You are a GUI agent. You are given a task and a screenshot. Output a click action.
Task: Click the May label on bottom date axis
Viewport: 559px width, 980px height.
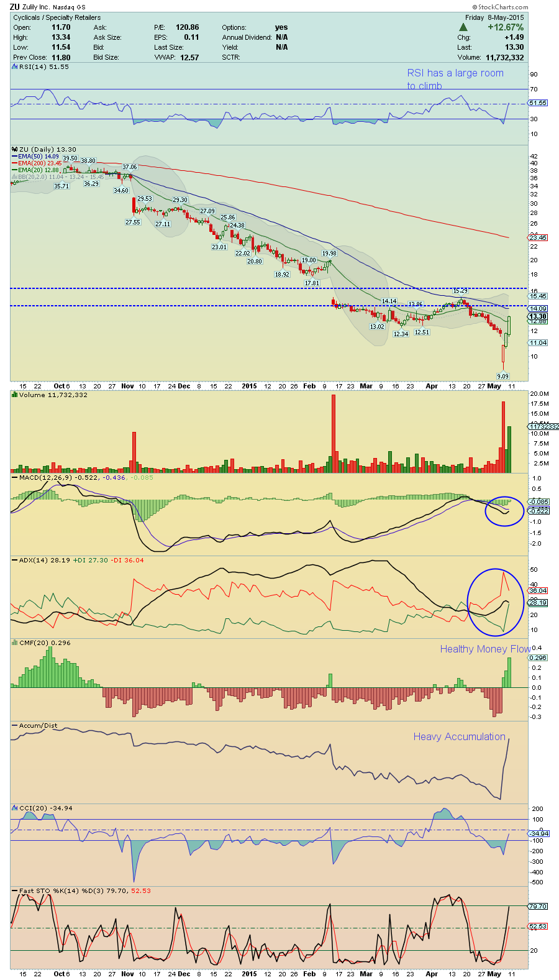click(x=494, y=974)
